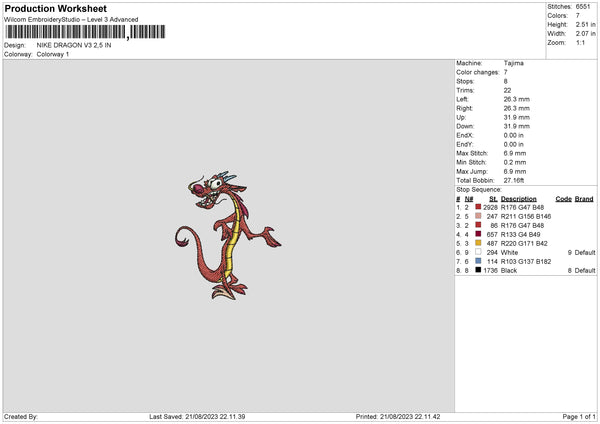Image resolution: width=600 pixels, height=424 pixels.
Task: Select the design name 'NIKE DRAGON V3 2,5 IN'
Action: [74, 45]
